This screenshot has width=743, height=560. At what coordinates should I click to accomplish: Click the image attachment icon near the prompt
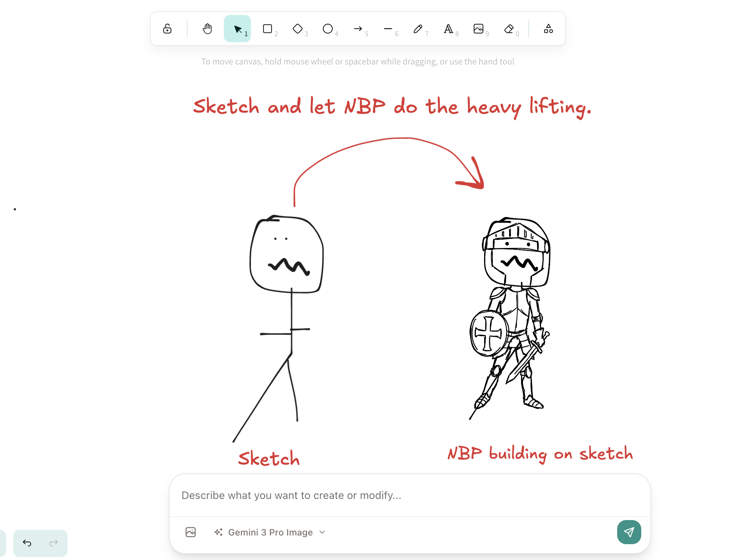click(191, 532)
